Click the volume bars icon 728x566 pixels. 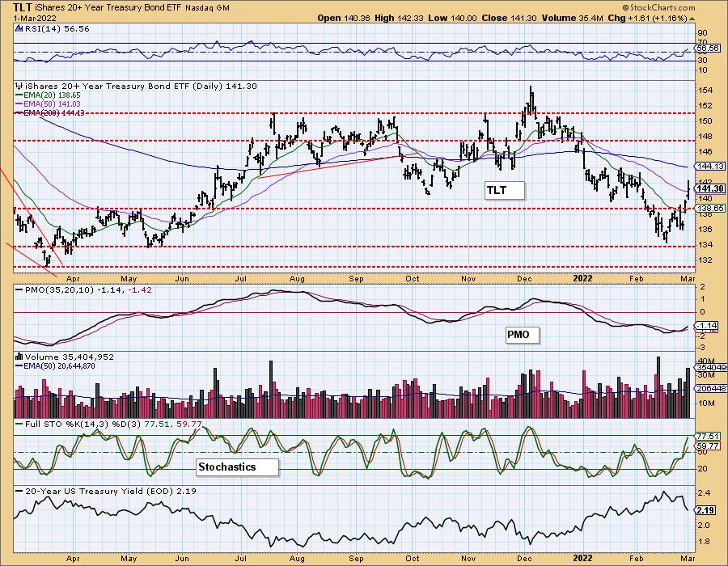19,357
